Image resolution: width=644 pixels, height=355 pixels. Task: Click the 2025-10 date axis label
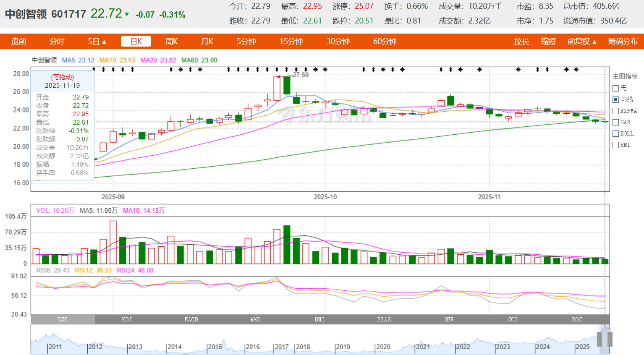(x=325, y=197)
